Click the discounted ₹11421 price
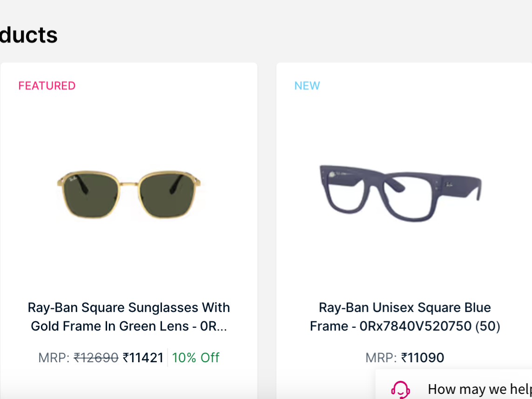This screenshot has height=399, width=532. pos(143,358)
